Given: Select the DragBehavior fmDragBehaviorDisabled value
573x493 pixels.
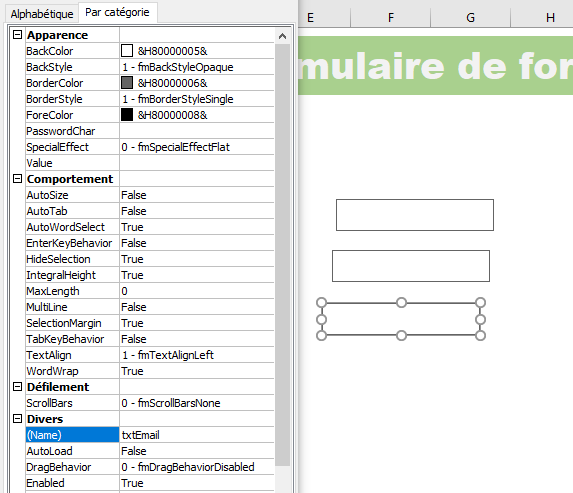Looking at the screenshot, I should (197, 467).
